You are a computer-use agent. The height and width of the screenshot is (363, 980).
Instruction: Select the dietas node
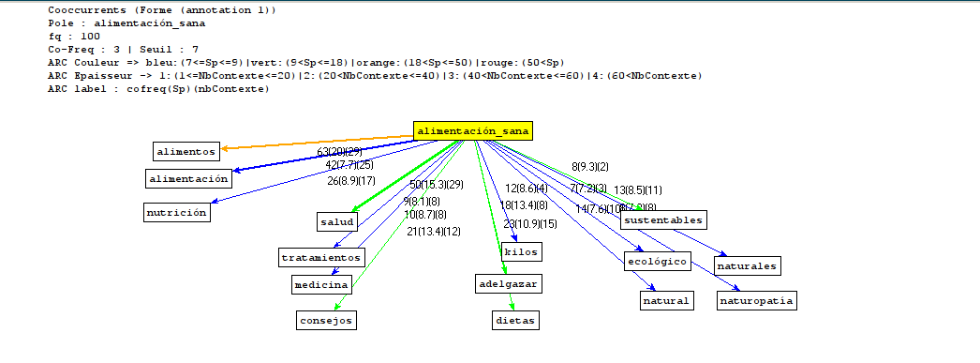pos(515,320)
